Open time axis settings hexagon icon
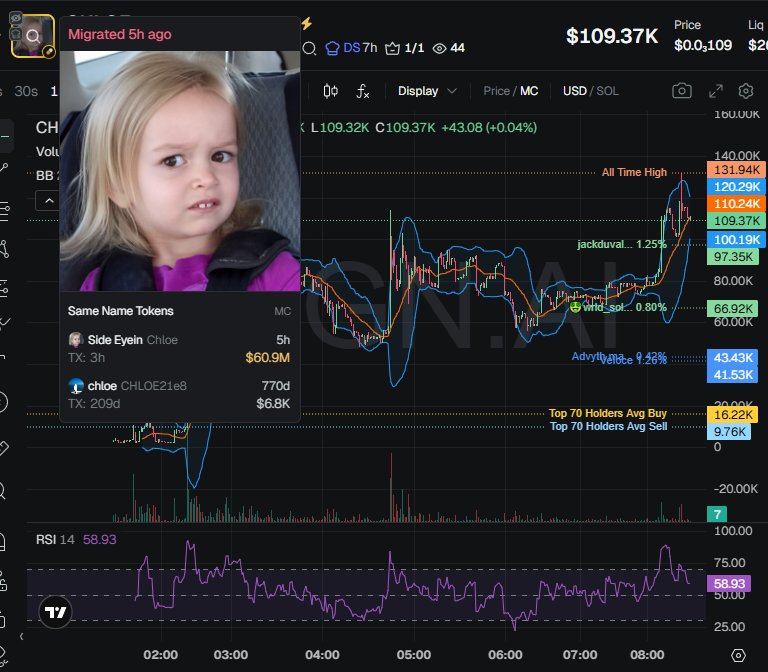Image resolution: width=768 pixels, height=672 pixels. (x=738, y=655)
